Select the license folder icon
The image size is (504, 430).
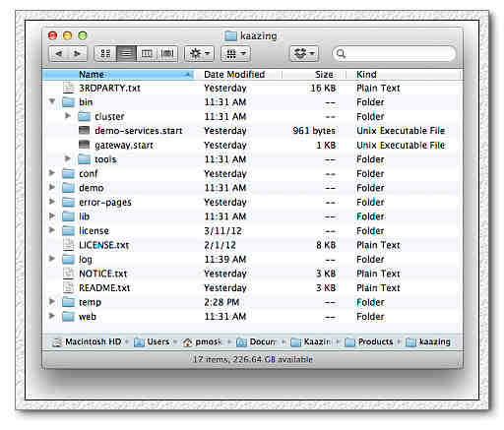[x=68, y=231]
